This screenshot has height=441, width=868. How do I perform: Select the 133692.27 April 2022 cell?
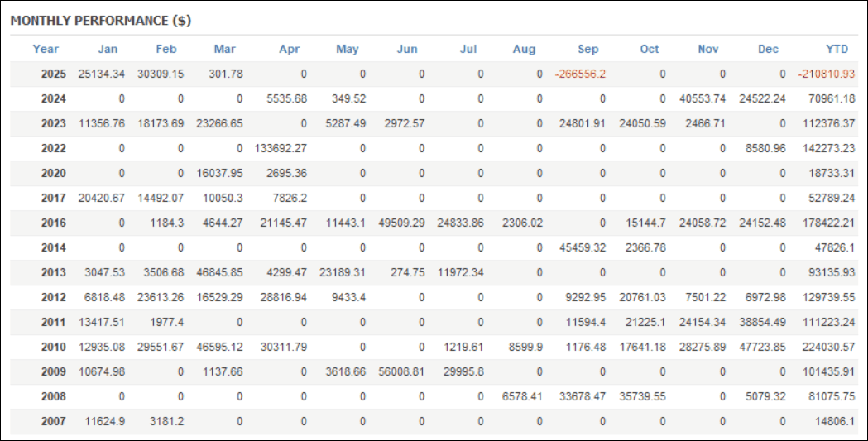282,148
